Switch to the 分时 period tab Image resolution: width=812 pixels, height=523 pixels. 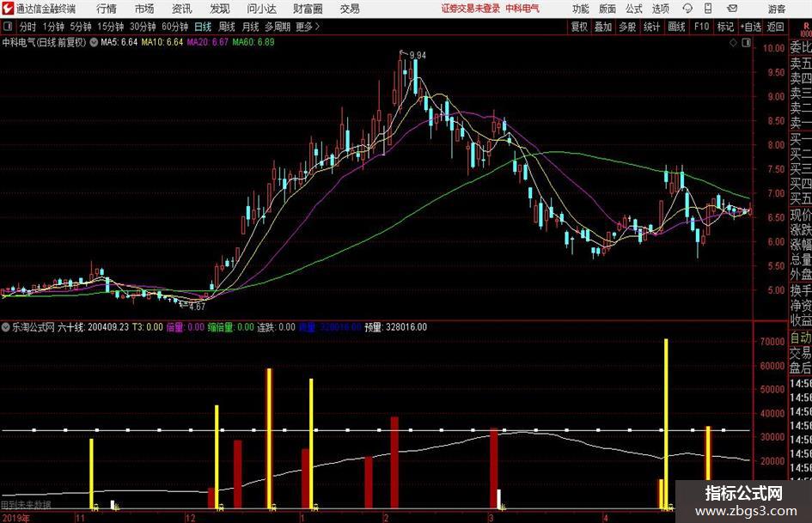[x=27, y=27]
